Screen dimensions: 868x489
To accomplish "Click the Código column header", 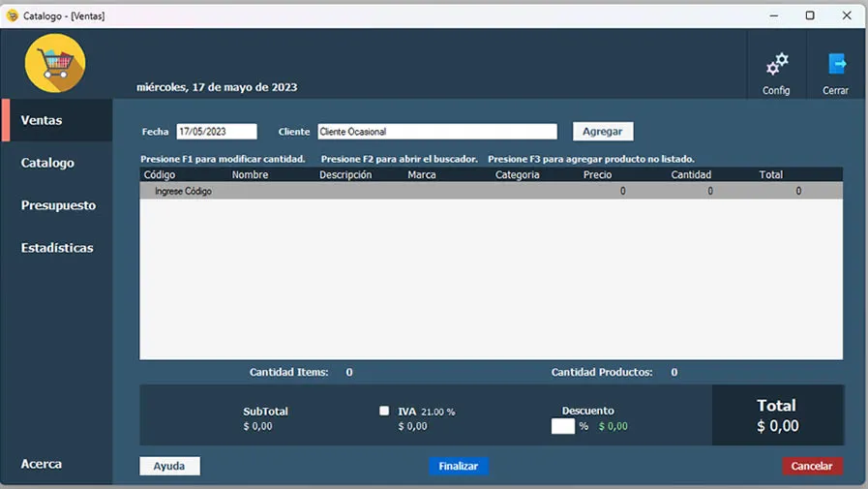I will [x=160, y=174].
